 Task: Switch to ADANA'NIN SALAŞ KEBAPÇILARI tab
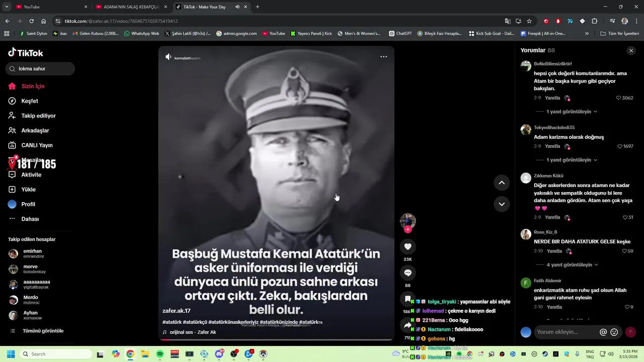pos(131,7)
